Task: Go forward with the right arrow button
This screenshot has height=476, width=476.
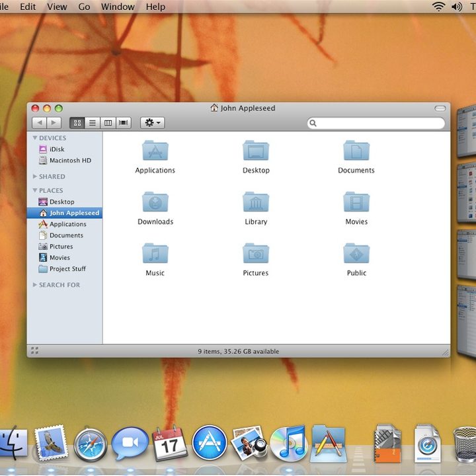Action: coord(54,123)
